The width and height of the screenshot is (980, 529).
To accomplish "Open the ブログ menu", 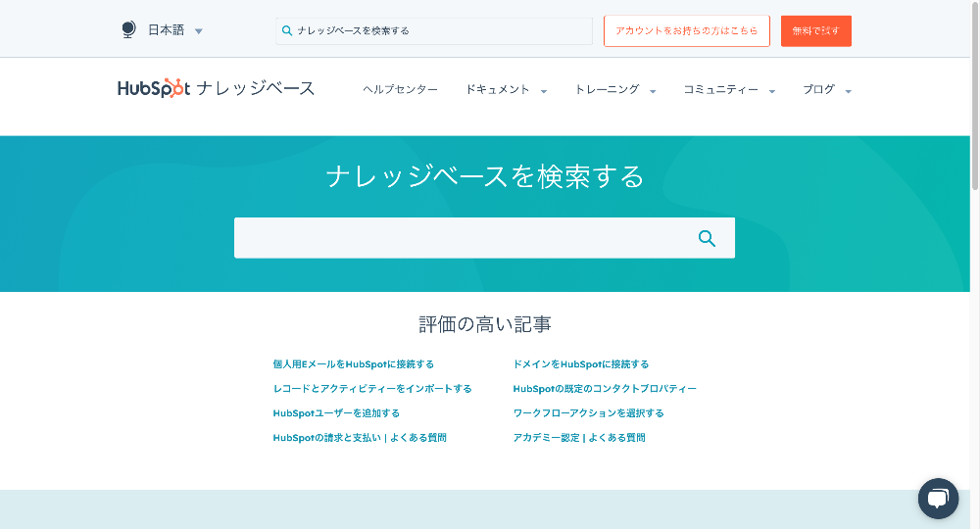I will [x=818, y=89].
